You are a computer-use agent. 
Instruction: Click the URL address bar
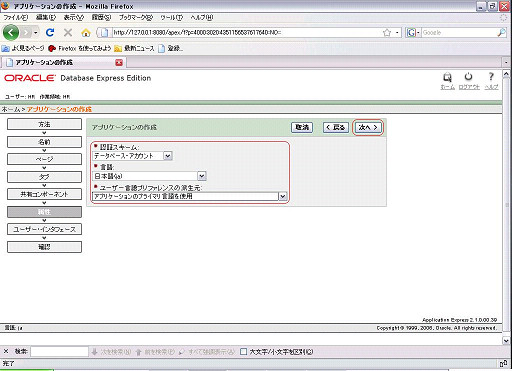pyautogui.click(x=247, y=33)
